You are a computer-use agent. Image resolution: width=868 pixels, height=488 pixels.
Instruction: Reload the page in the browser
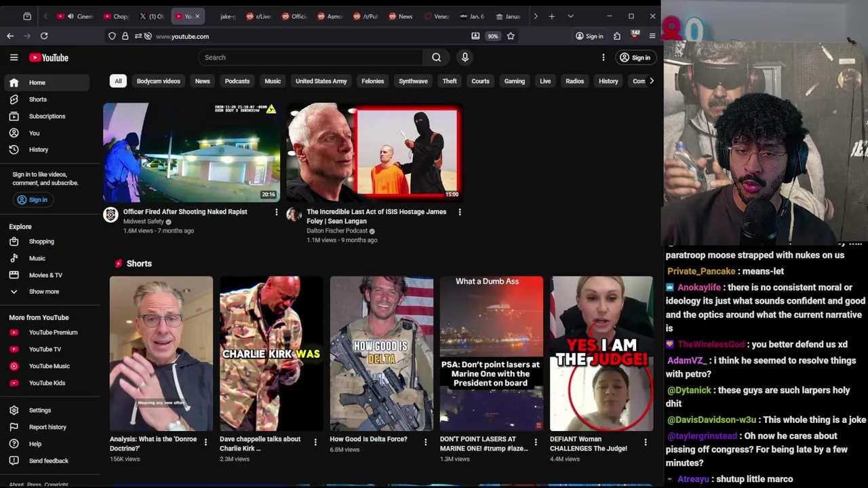(x=44, y=36)
